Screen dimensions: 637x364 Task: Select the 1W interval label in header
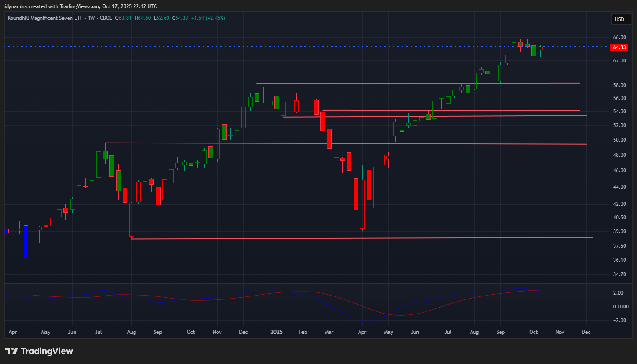tap(91, 18)
